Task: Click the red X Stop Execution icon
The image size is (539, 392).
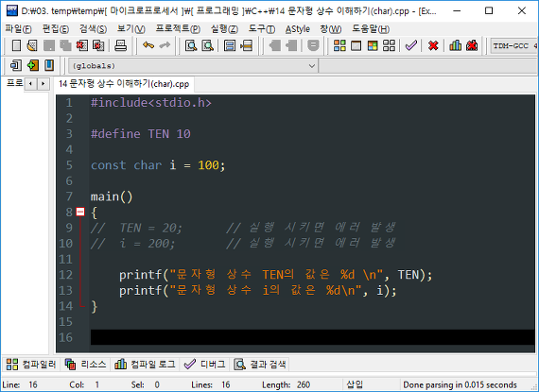Action: tap(433, 45)
